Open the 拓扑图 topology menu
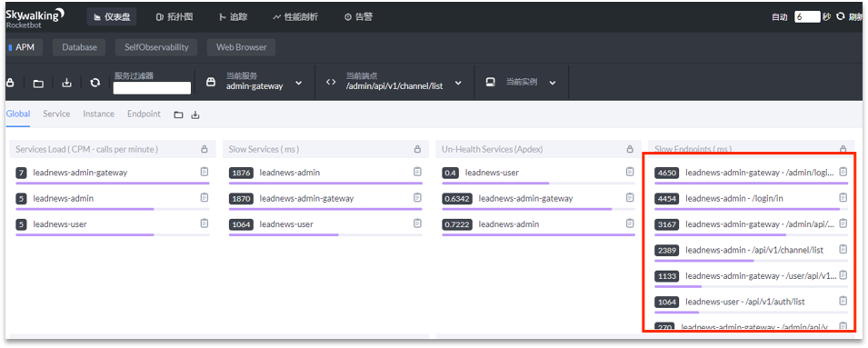Screen dimensions: 868x348 [175, 17]
